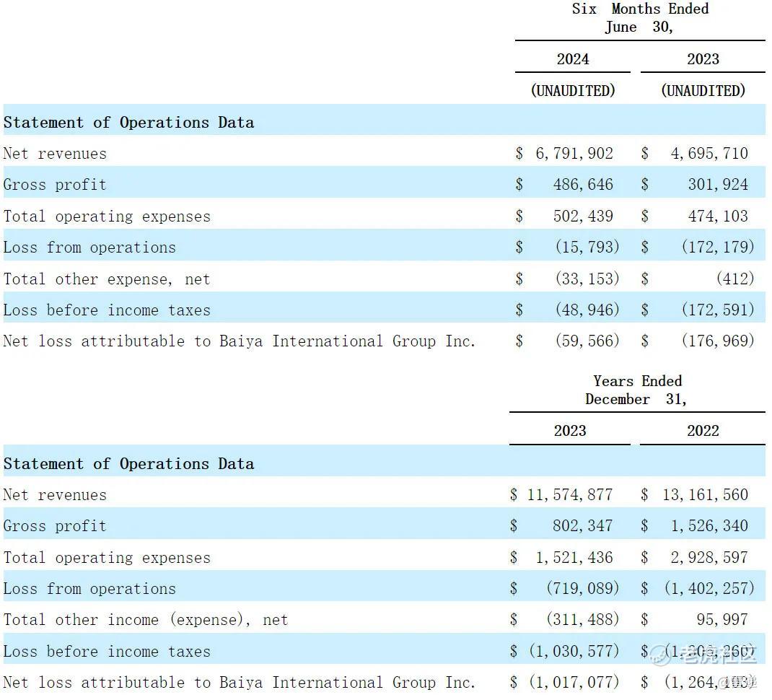Select the value 4,695,710

(709, 153)
